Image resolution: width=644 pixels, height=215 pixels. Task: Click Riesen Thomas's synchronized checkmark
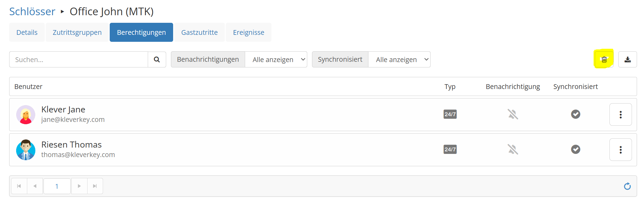(576, 149)
